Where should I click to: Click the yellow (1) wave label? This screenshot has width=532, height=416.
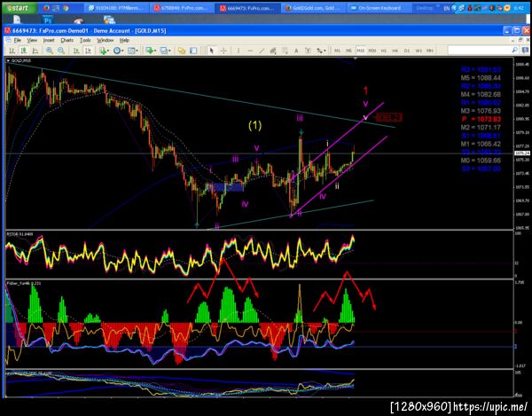click(x=254, y=126)
